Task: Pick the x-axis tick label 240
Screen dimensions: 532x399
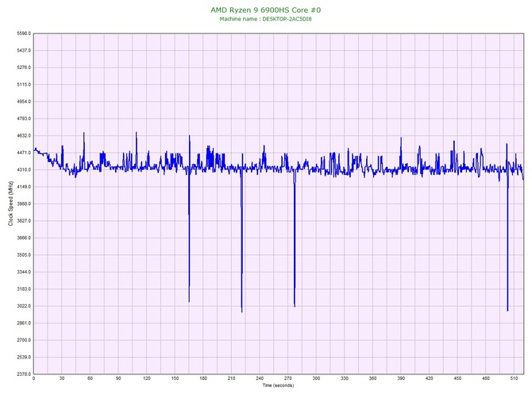Action: click(x=260, y=378)
